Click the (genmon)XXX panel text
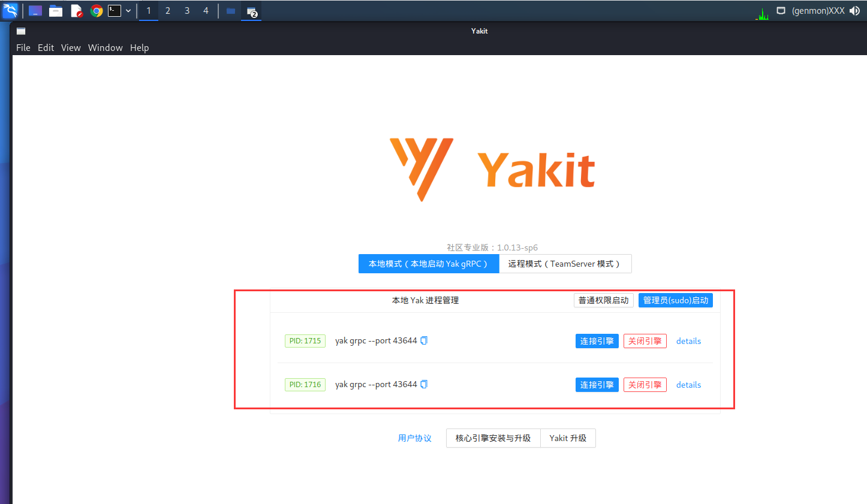Viewport: 867px width, 504px height. (818, 11)
